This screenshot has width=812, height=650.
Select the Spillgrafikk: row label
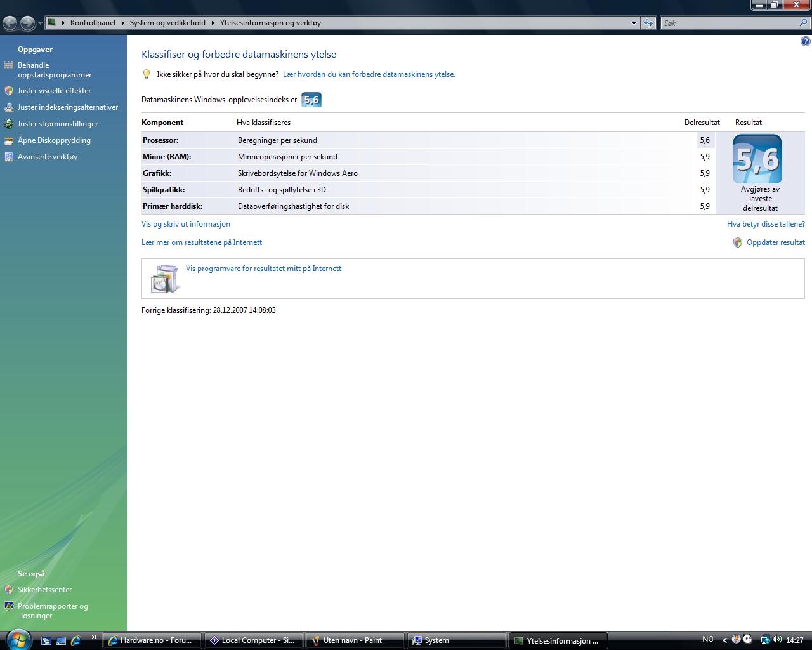click(164, 190)
